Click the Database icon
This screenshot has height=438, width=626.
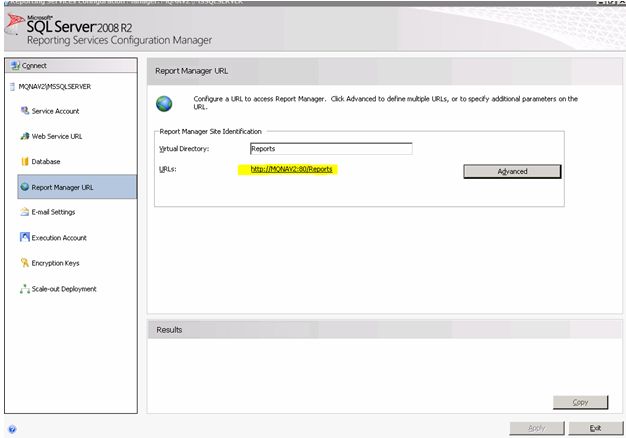[25, 161]
